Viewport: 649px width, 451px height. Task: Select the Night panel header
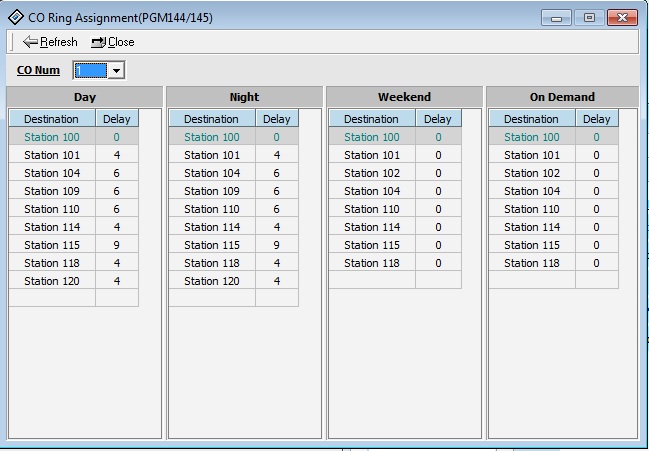pyautogui.click(x=244, y=97)
